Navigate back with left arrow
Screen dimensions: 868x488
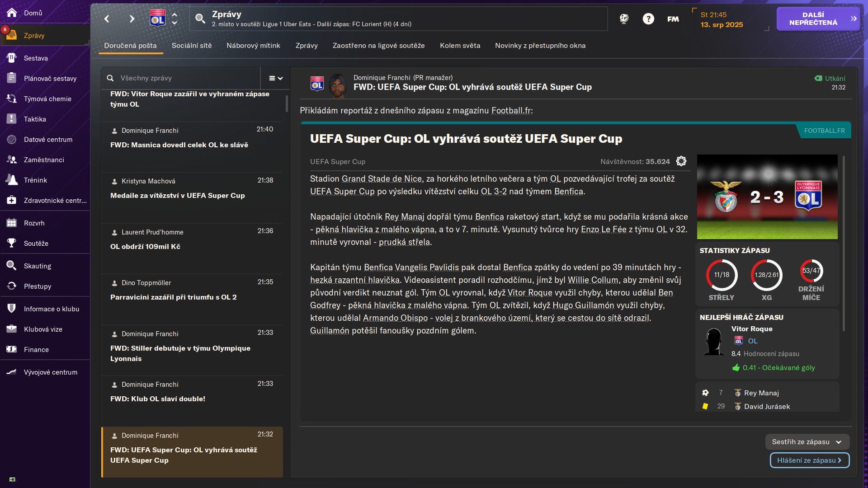[x=107, y=19]
